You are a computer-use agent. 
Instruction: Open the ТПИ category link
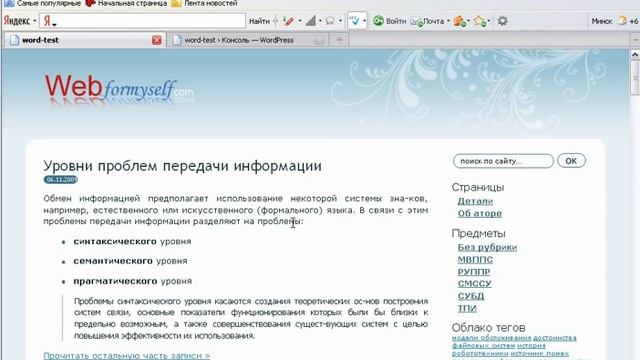pyautogui.click(x=467, y=308)
